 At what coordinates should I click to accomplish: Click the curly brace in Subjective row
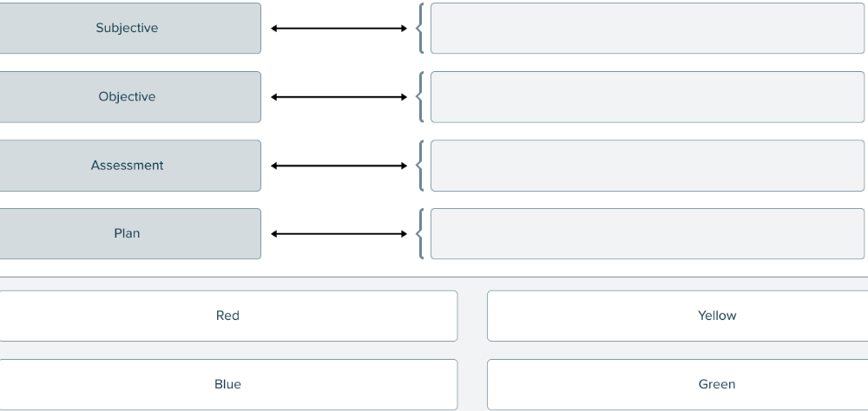(x=421, y=29)
